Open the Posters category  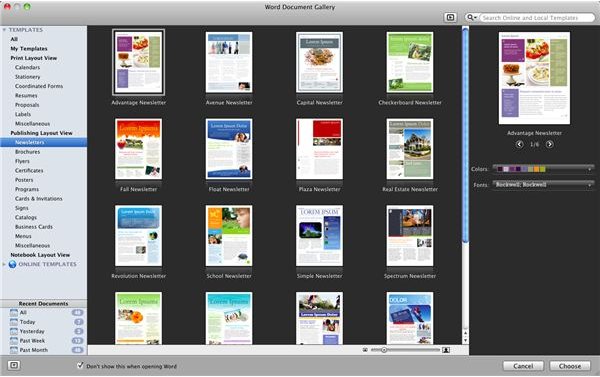24,180
